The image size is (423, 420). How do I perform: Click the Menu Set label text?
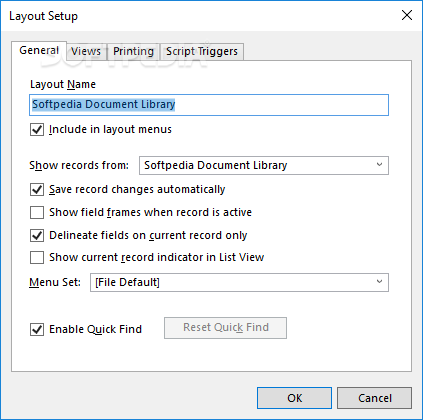coord(55,283)
